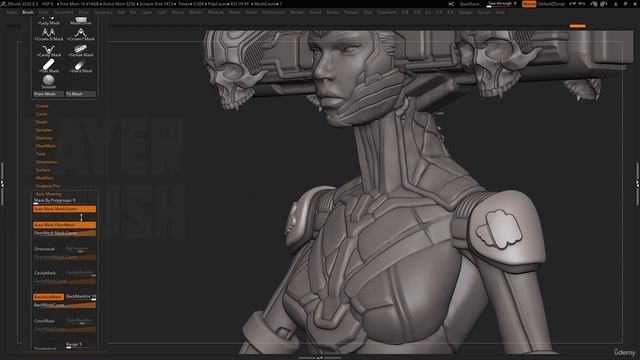The height and width of the screenshot is (360, 640).
Task: Open the Edit menu
Action: coord(121,12)
